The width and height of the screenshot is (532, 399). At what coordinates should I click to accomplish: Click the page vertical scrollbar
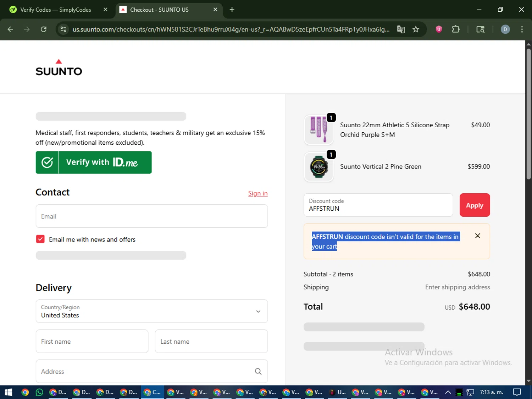tap(528, 113)
